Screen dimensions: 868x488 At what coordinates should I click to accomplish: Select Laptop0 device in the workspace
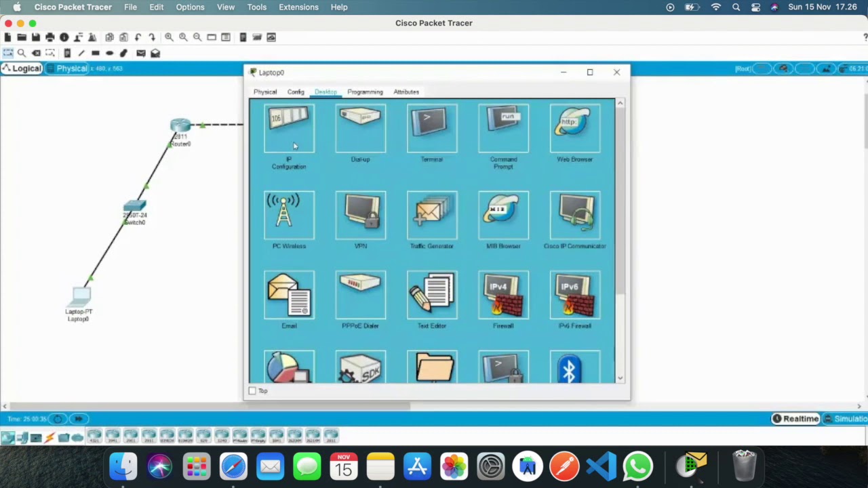(81, 296)
